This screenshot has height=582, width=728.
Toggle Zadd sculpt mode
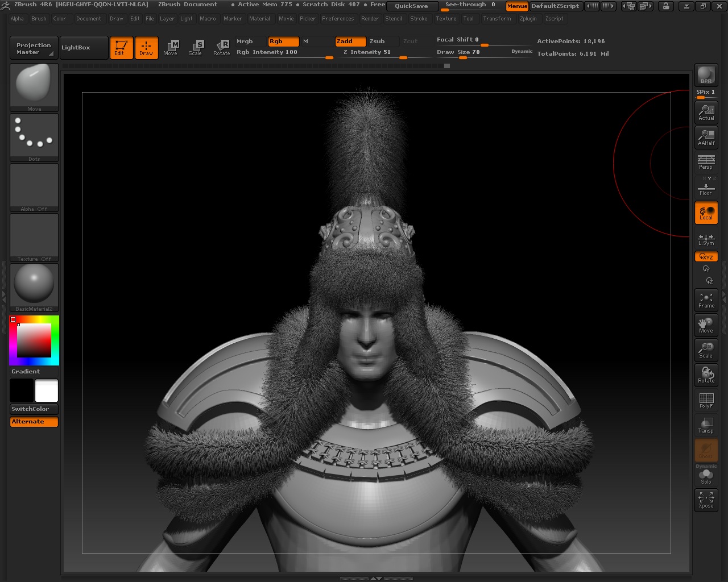(x=350, y=41)
